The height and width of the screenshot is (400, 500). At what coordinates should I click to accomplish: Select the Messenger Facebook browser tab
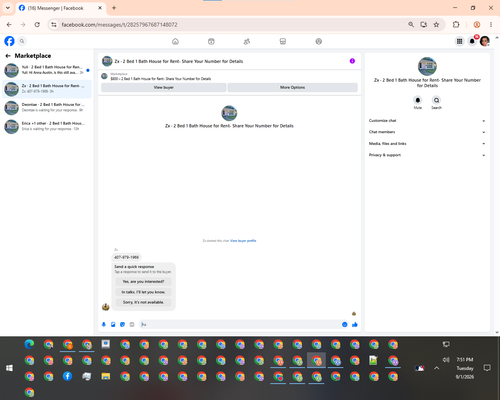tap(61, 8)
